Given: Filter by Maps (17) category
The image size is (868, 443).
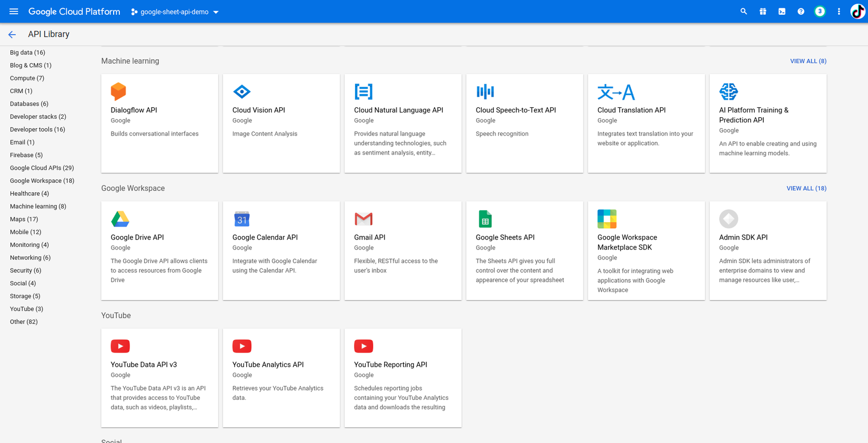Looking at the screenshot, I should [x=24, y=219].
